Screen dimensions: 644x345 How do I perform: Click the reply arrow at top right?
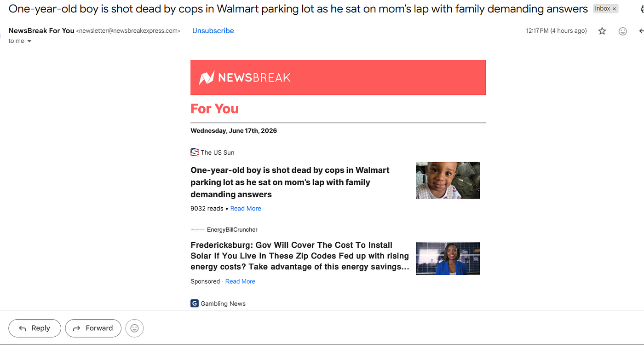coord(641,31)
